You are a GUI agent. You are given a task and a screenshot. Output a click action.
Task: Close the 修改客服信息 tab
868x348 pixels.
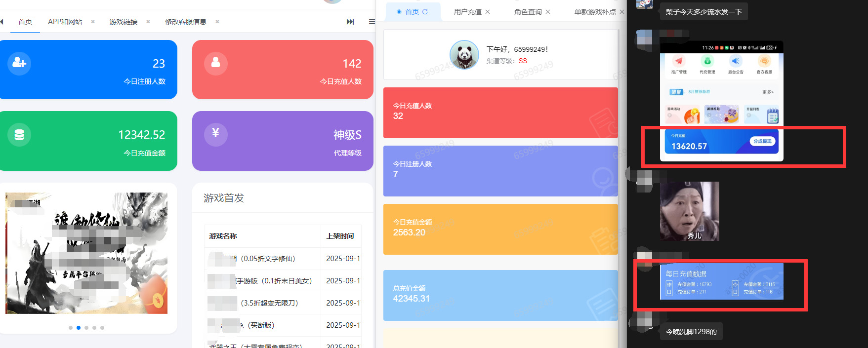click(x=217, y=22)
